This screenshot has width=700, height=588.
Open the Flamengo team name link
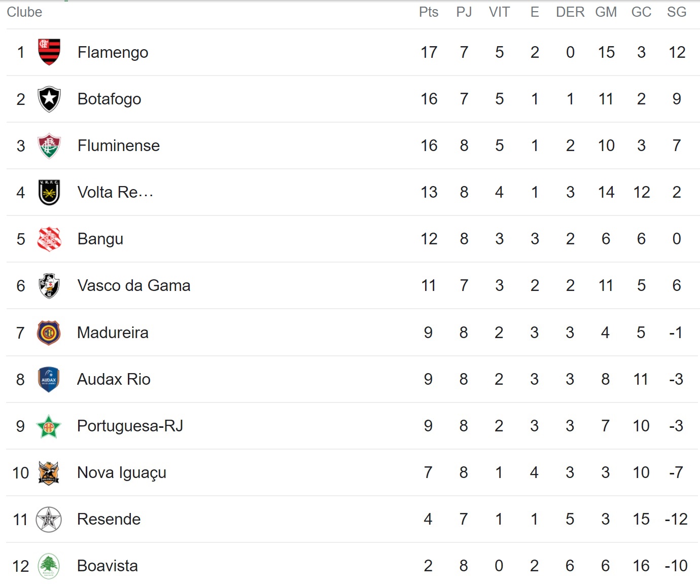point(113,52)
